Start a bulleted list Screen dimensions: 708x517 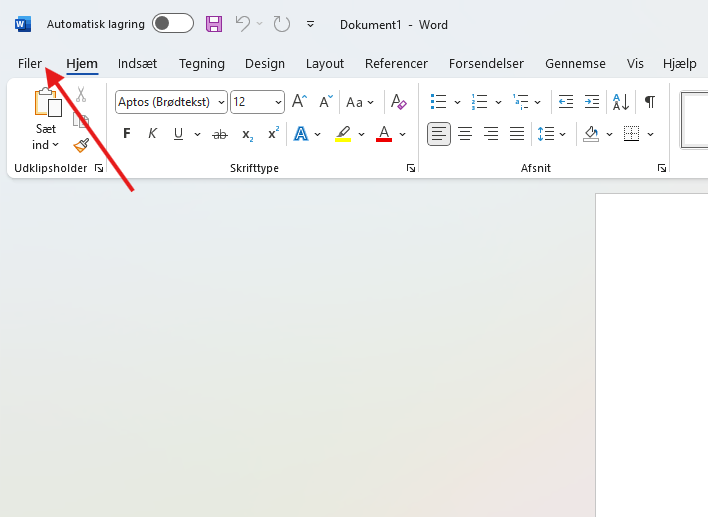coord(438,102)
